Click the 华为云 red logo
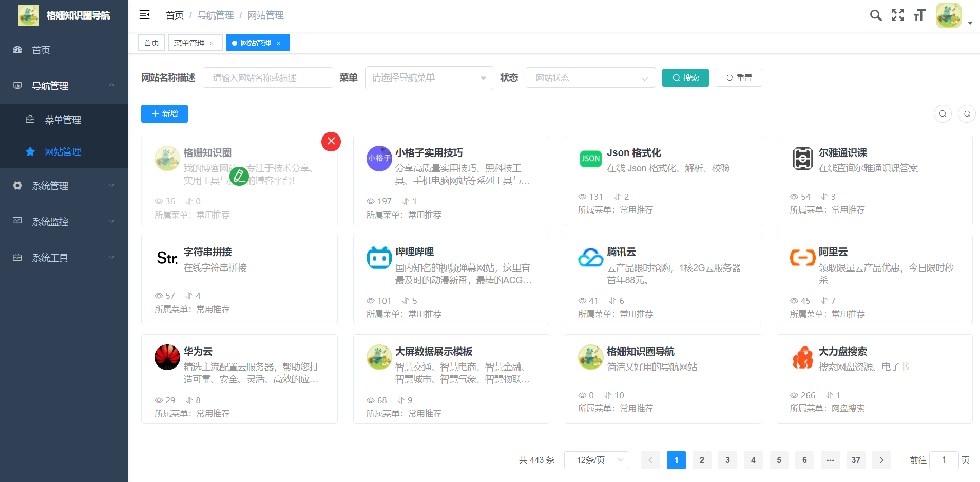The height and width of the screenshot is (482, 980). (x=167, y=357)
